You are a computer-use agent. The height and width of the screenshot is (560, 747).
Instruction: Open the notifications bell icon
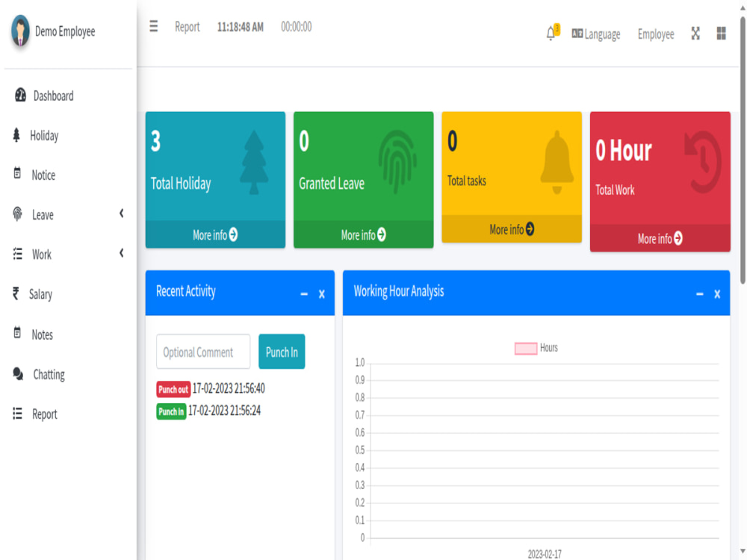(551, 34)
